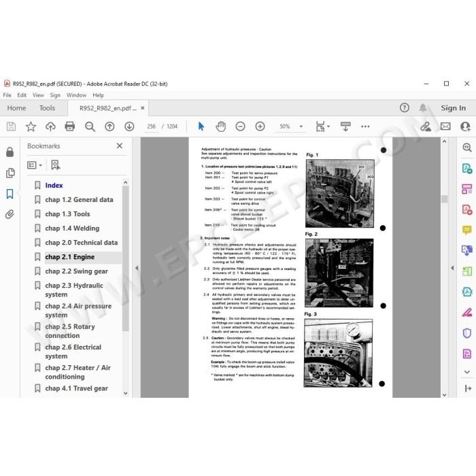The width and height of the screenshot is (476, 476).
Task: Open the File menu
Action: (x=7, y=95)
